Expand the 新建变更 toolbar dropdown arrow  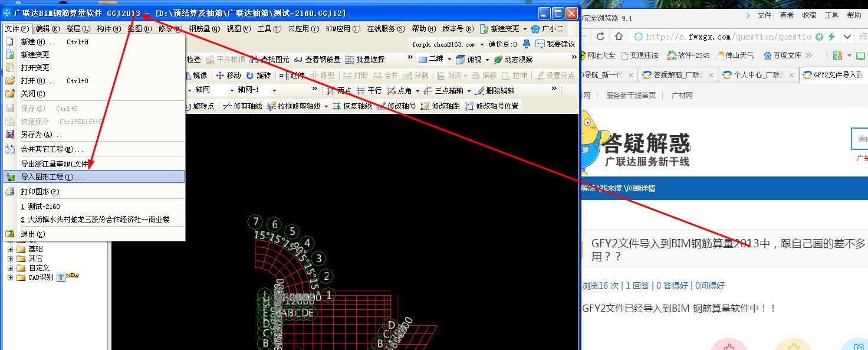[x=525, y=28]
